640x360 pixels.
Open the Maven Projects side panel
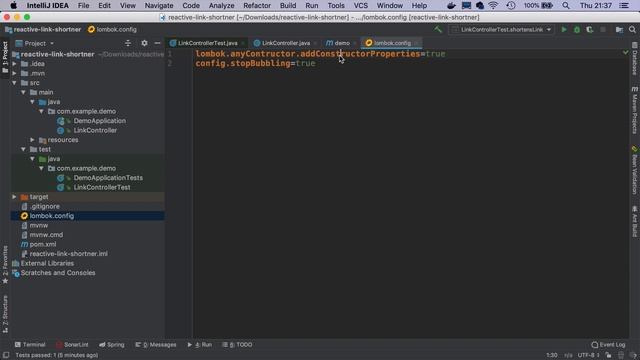click(x=635, y=110)
